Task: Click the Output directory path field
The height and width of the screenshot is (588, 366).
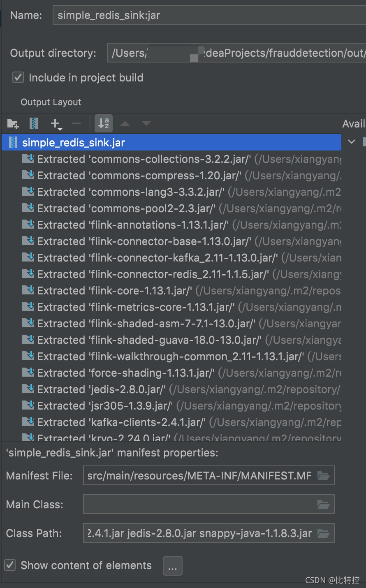Action: pyautogui.click(x=236, y=53)
